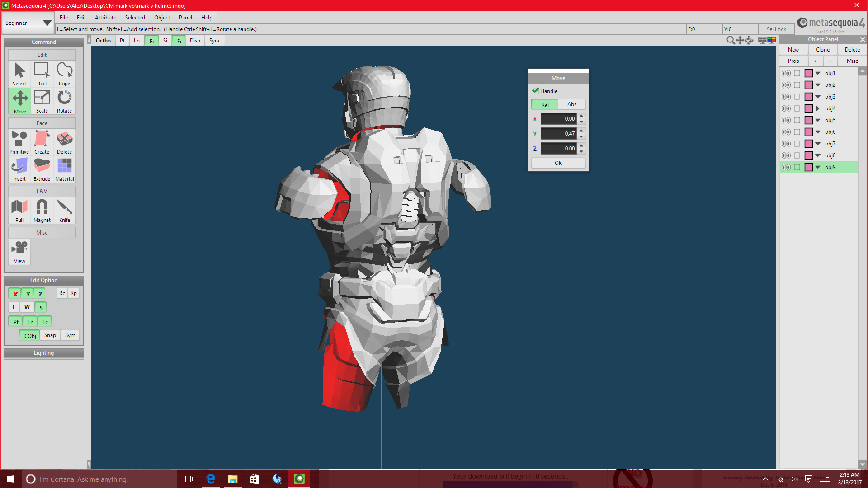Open the Material tool
This screenshot has width=868, height=488.
point(65,169)
